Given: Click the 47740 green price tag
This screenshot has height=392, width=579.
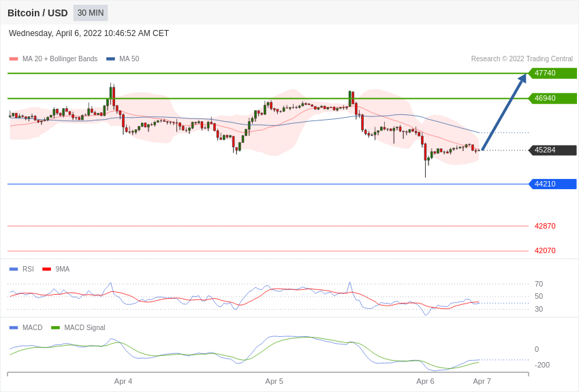Looking at the screenshot, I should 553,73.
